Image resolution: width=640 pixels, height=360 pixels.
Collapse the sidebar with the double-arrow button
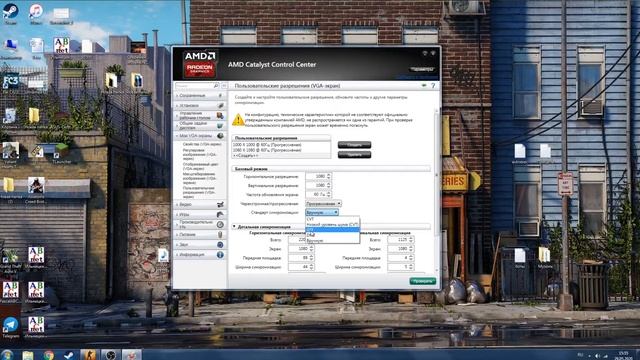(224, 86)
